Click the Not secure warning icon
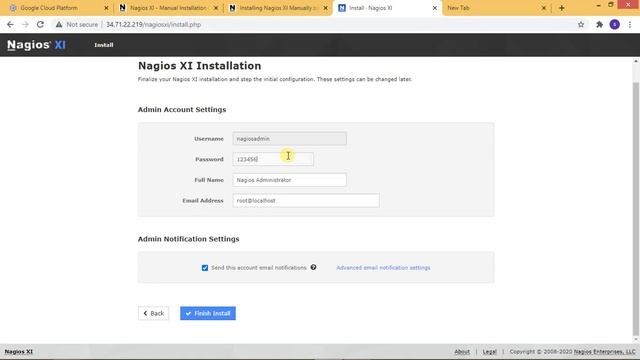 (x=59, y=24)
